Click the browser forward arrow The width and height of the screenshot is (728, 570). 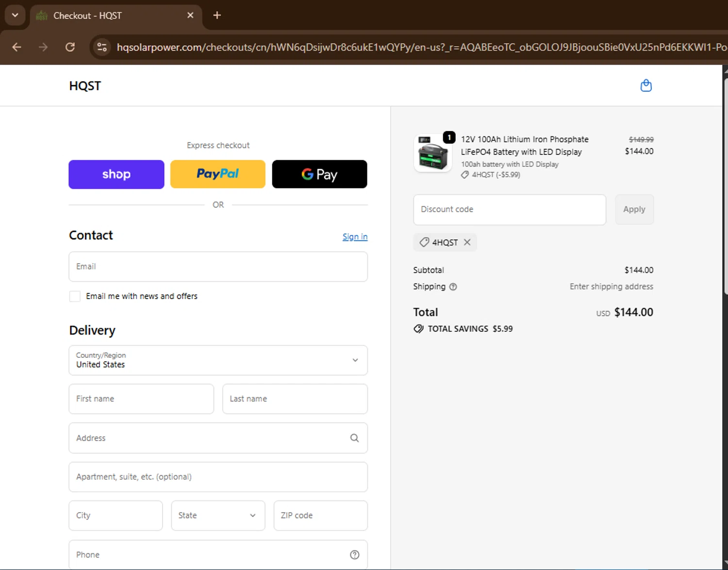[43, 47]
